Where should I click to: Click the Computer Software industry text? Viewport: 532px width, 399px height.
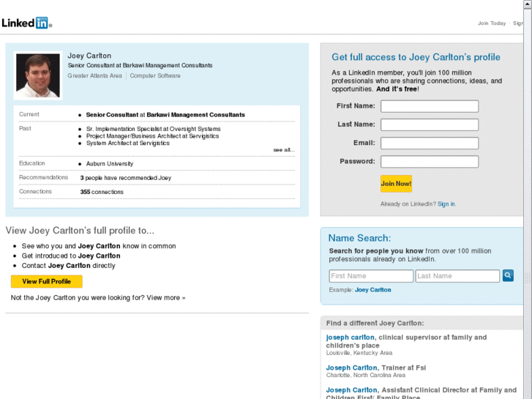tap(155, 75)
